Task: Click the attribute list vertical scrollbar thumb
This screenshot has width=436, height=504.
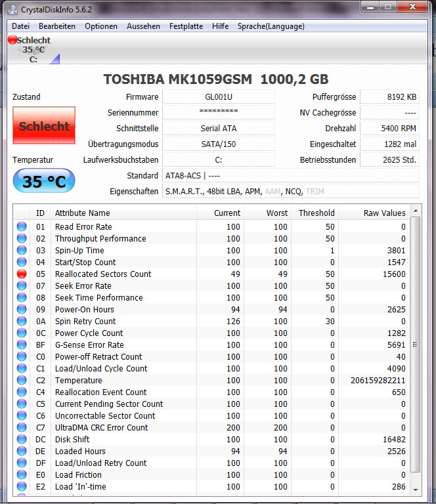Action: pos(416,345)
